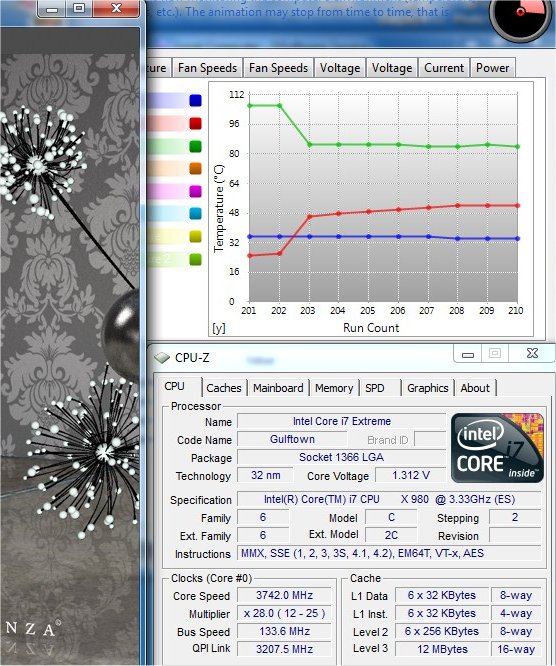Click the Bus Speed value '133.6 MHz'
Viewport: 556px width, 666px height.
click(x=284, y=632)
